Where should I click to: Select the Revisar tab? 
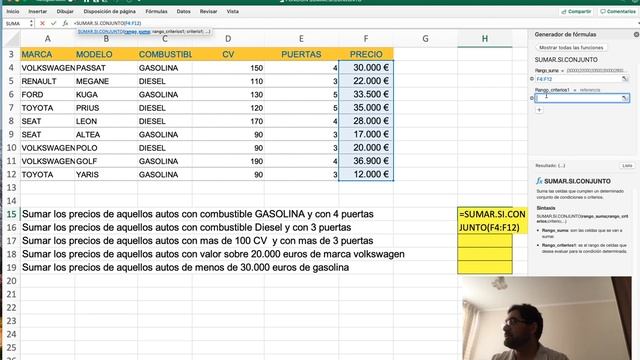click(209, 11)
